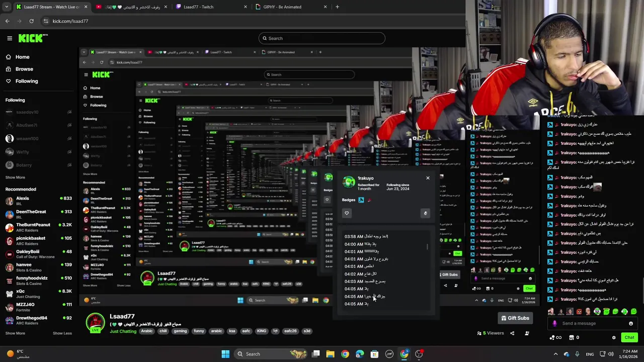Click the Lsaad77 channel name
This screenshot has height=362, width=644.
(x=122, y=316)
